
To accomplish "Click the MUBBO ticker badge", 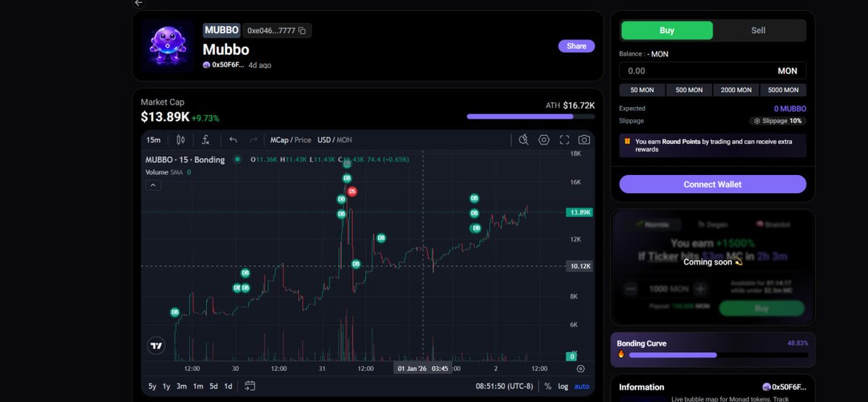I will point(221,30).
